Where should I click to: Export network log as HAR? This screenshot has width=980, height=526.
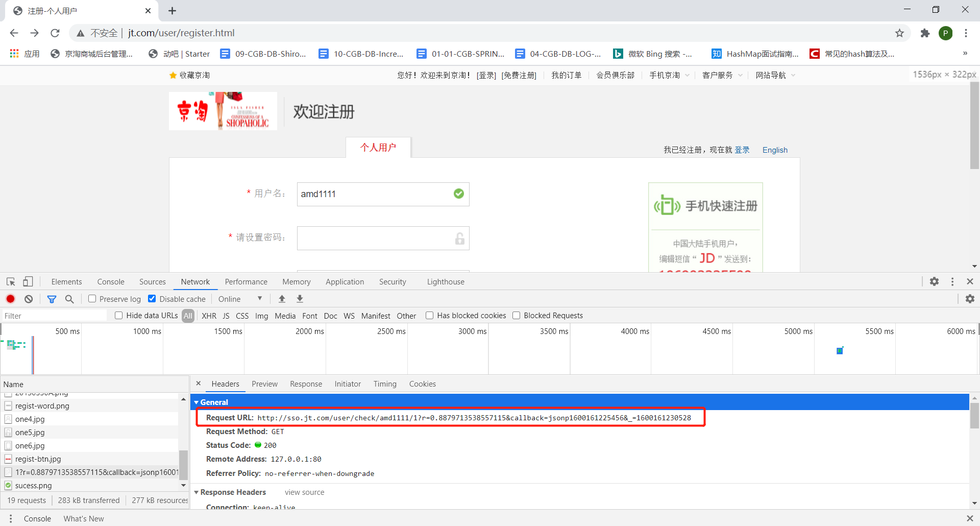[300, 299]
